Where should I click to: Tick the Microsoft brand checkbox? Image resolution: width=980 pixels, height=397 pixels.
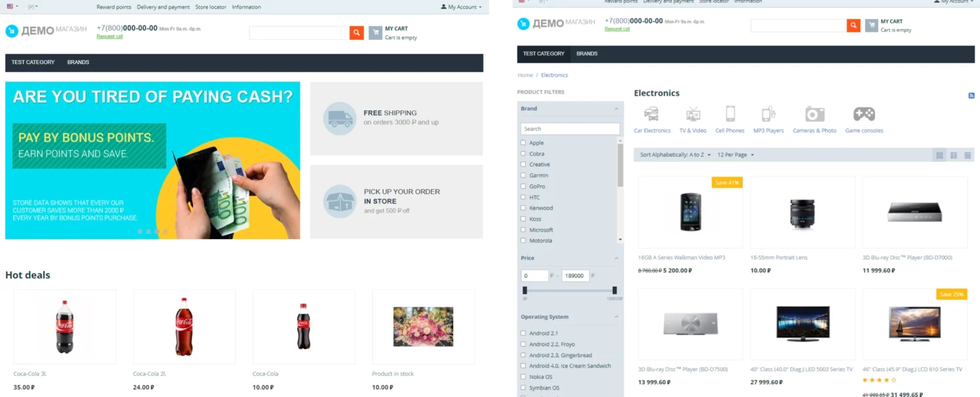click(x=523, y=229)
